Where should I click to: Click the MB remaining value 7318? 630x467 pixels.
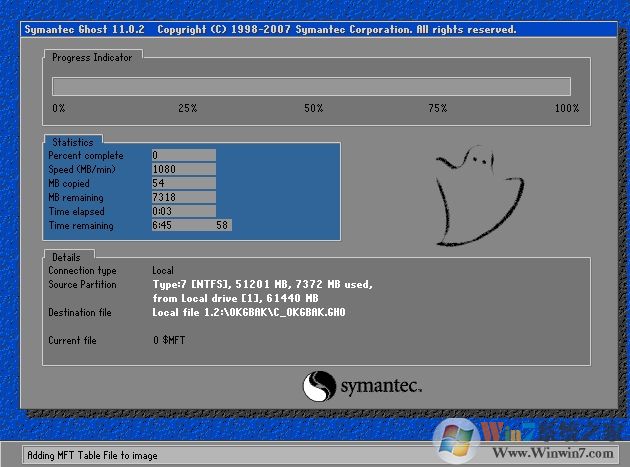[183, 198]
